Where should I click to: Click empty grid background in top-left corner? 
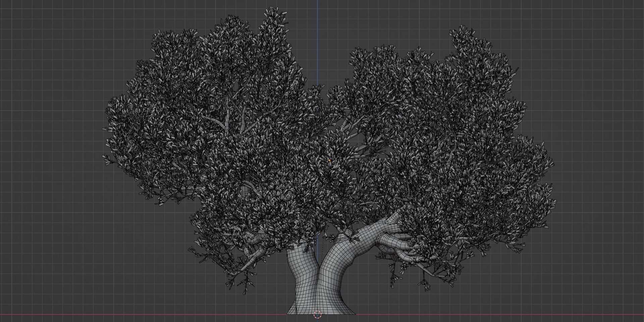click(x=50, y=34)
